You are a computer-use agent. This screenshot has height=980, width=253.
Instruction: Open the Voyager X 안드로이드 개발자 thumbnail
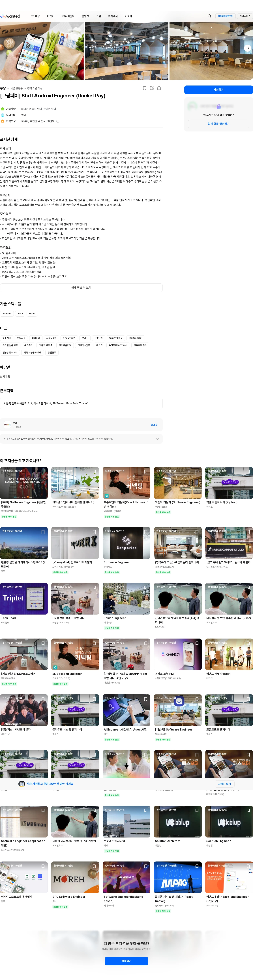point(75,543)
